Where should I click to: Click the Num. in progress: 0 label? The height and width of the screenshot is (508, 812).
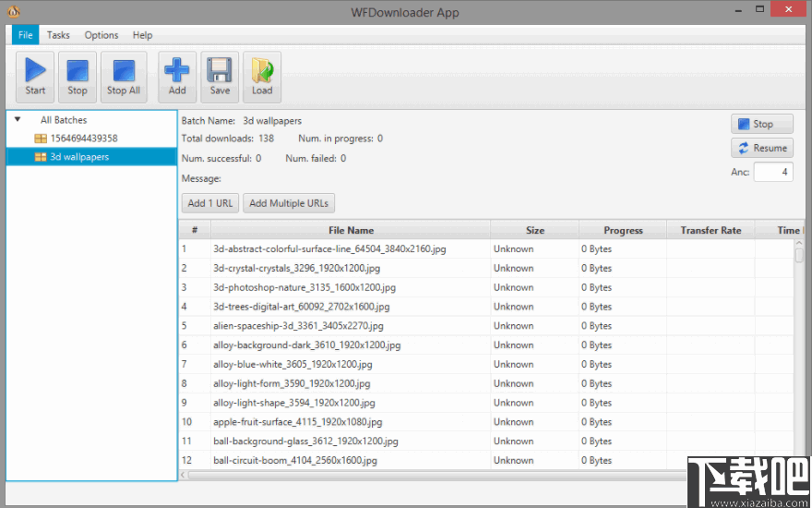(340, 139)
